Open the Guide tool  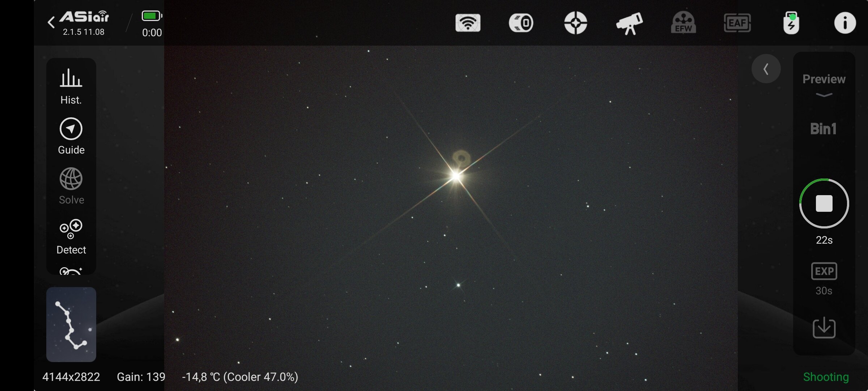tap(71, 136)
